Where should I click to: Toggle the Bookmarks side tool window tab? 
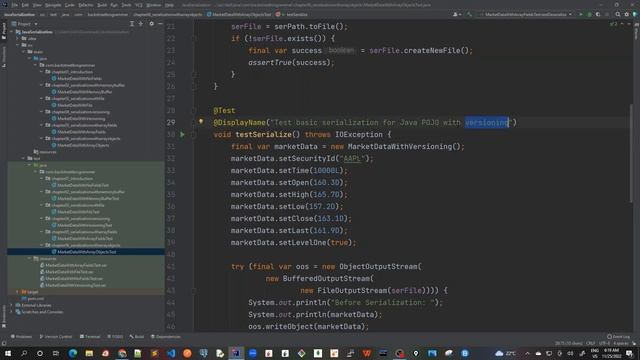click(x=4, y=316)
